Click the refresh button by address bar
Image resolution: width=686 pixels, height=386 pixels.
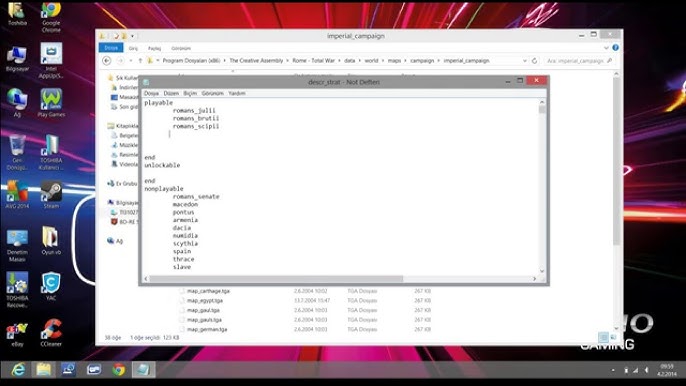pos(534,61)
